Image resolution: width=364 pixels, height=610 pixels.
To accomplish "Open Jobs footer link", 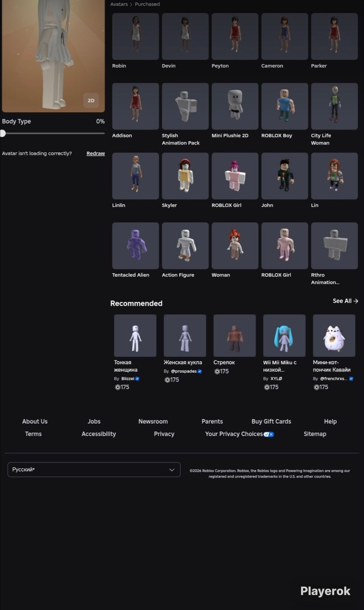I will [94, 421].
